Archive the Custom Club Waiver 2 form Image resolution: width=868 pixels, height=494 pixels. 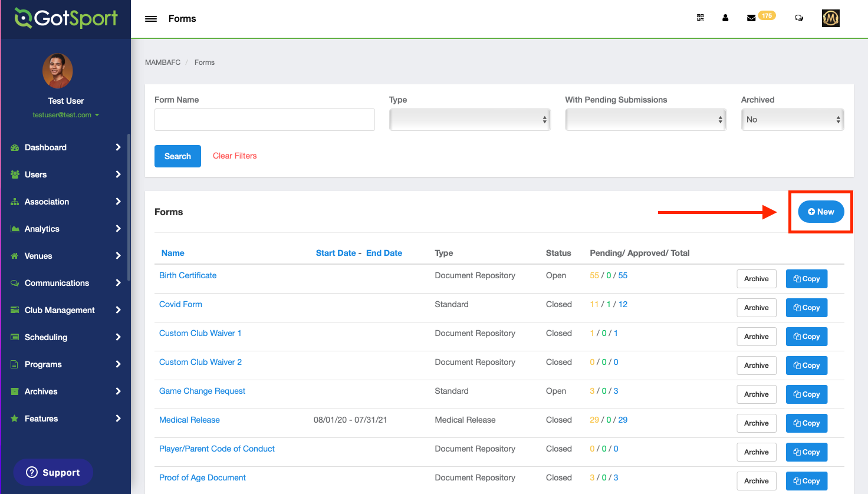[x=757, y=365]
